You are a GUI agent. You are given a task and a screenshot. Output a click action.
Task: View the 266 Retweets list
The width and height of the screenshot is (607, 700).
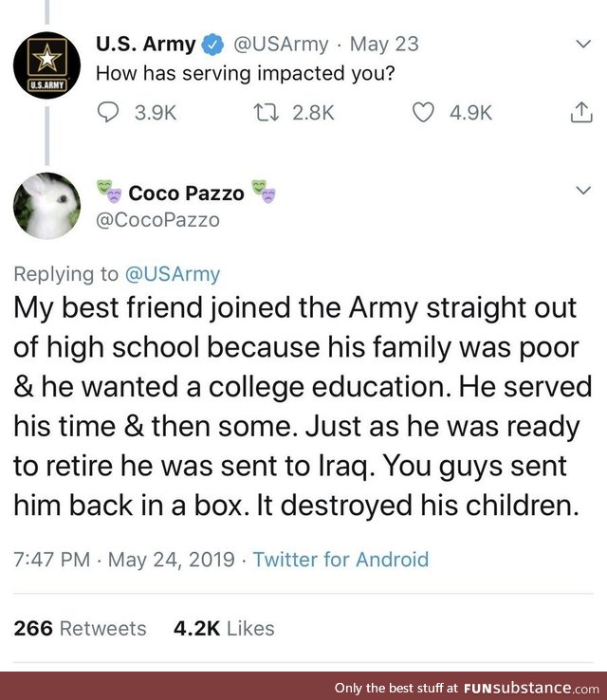tap(80, 628)
